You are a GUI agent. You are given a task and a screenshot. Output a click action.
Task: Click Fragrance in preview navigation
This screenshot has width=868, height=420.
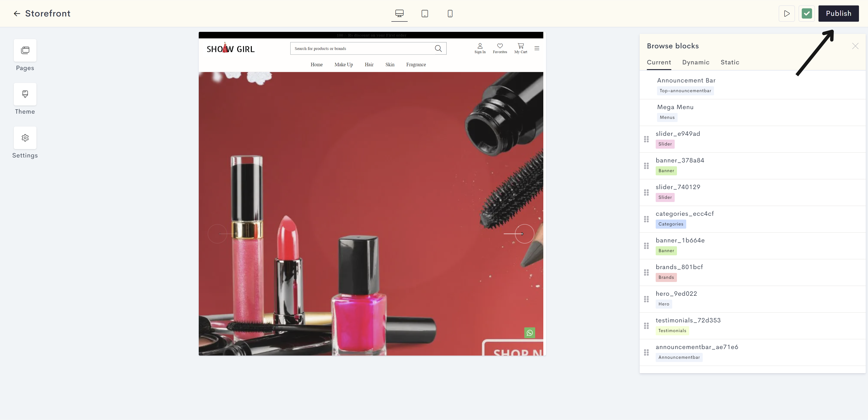coord(416,65)
